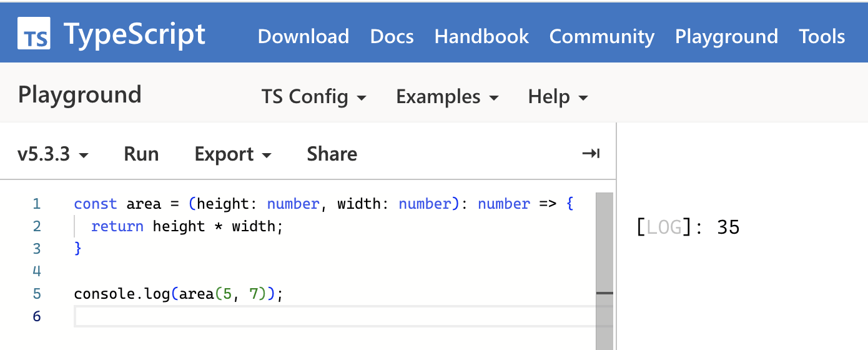This screenshot has width=868, height=350.
Task: Click the '[LOG]: 35' output entry
Action: pos(688,227)
